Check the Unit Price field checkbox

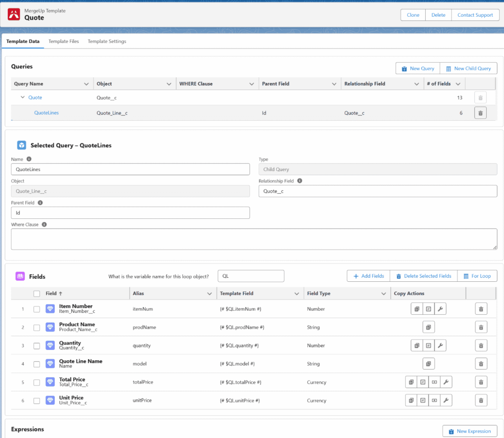point(36,401)
